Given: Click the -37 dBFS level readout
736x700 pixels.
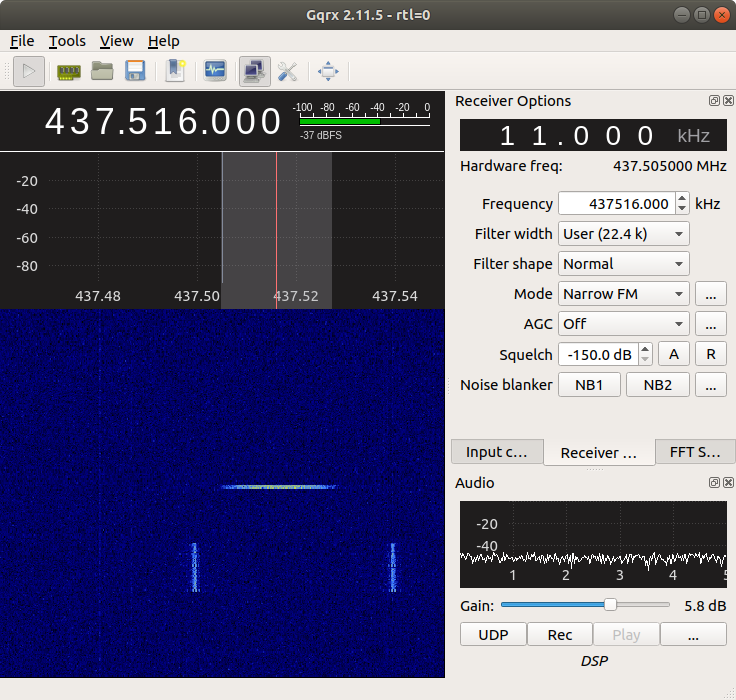Looking at the screenshot, I should pos(321,135).
